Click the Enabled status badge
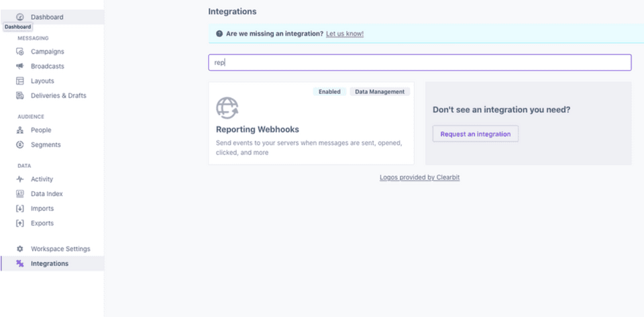644x317 pixels. click(329, 92)
